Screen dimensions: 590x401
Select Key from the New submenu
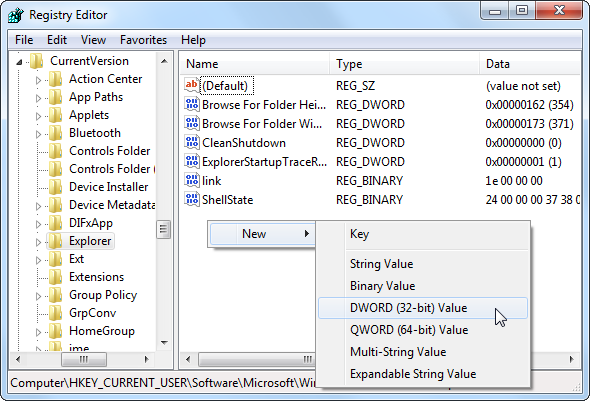click(x=423, y=234)
